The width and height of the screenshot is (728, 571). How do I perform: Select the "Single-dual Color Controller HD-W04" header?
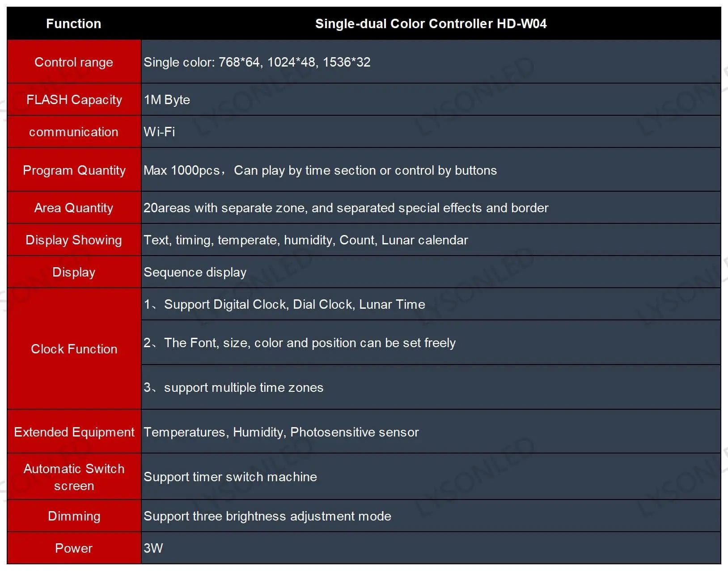pyautogui.click(x=431, y=24)
